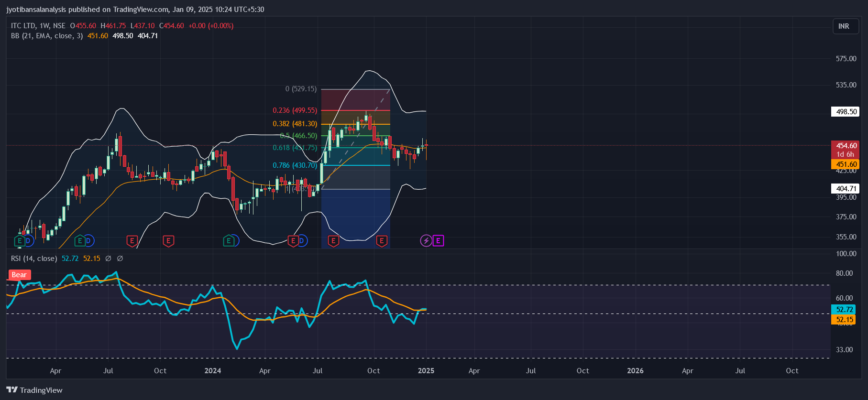The image size is (868, 400).
Task: Click the 498.50 upper band price label
Action: [846, 112]
